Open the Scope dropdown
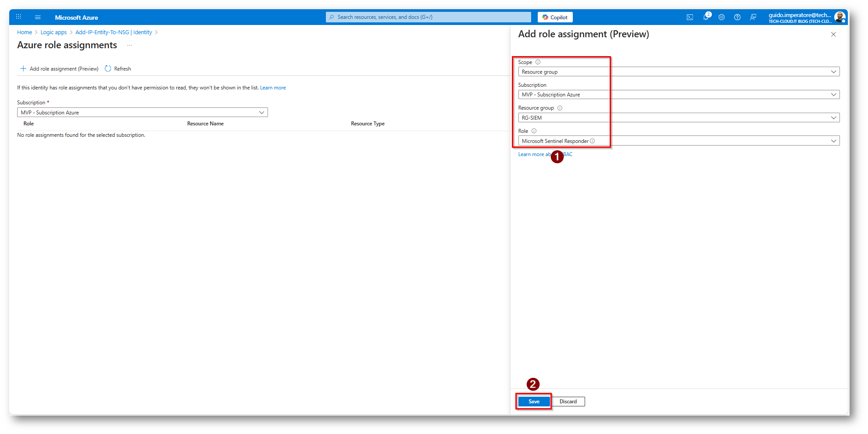This screenshot has height=434, width=868. pyautogui.click(x=679, y=72)
